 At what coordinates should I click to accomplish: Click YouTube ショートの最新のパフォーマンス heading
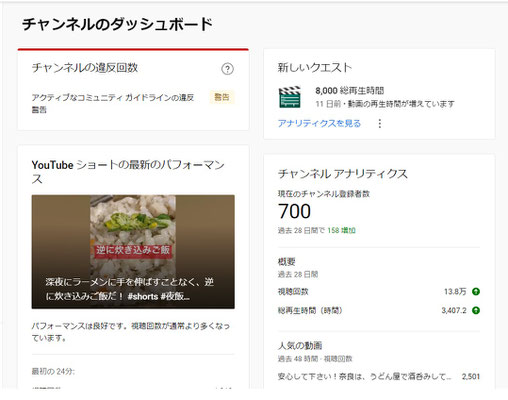128,172
